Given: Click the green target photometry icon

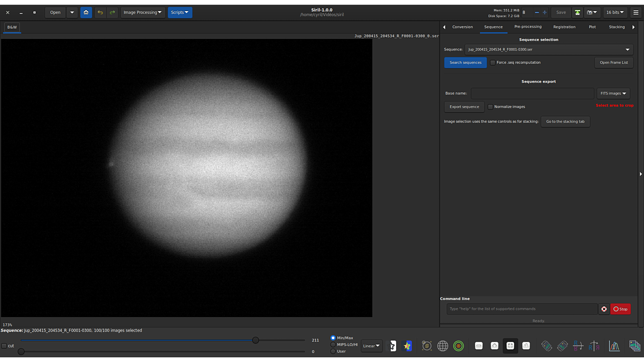Looking at the screenshot, I should click(x=459, y=346).
